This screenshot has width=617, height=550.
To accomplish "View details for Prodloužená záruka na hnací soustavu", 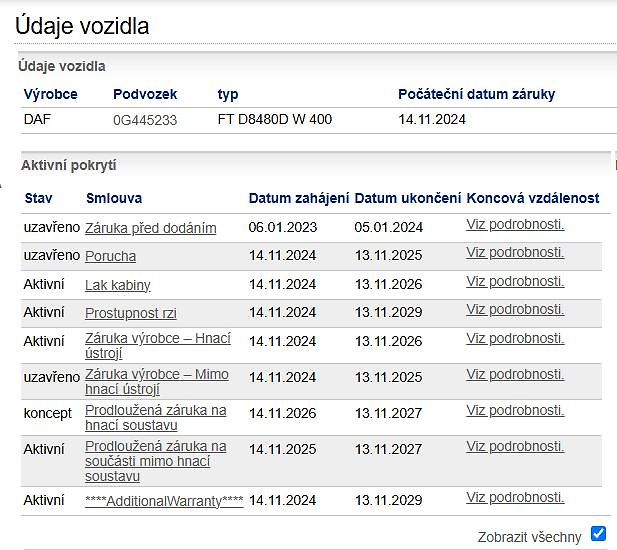I will point(515,410).
